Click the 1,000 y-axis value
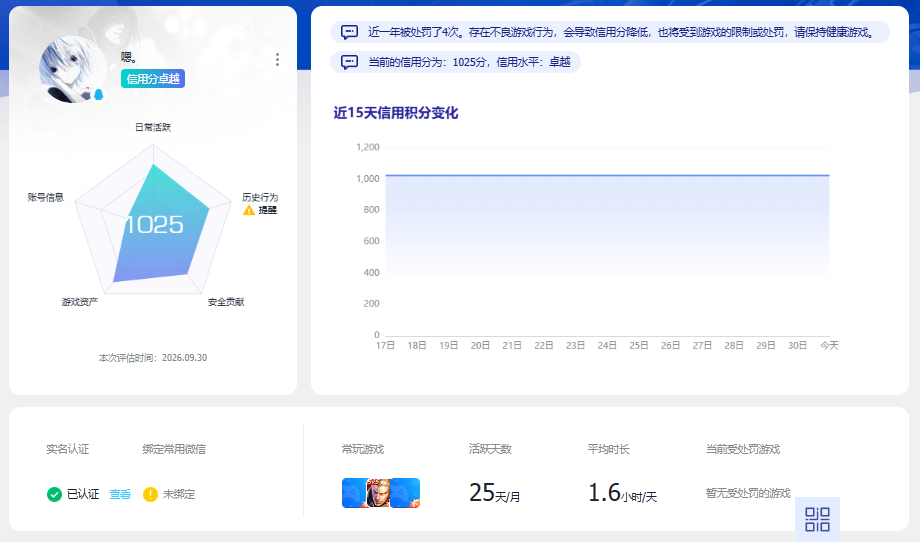The width and height of the screenshot is (920, 542). [x=368, y=178]
